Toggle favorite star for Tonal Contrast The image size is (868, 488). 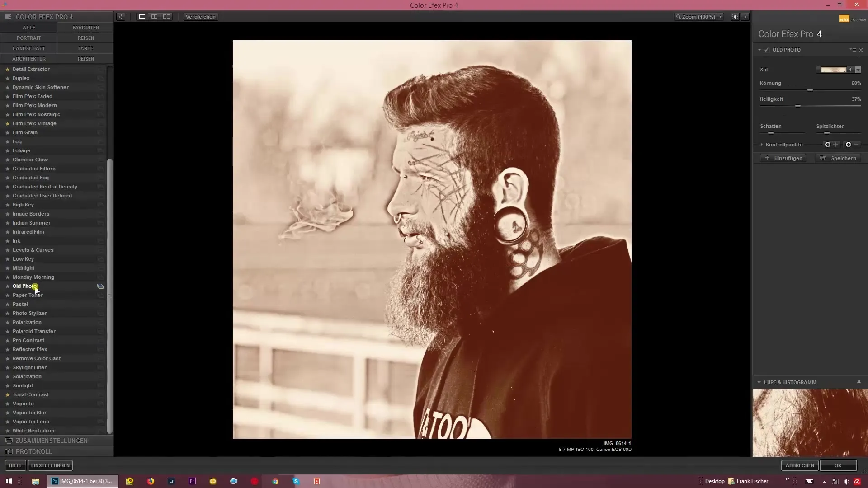coord(8,394)
